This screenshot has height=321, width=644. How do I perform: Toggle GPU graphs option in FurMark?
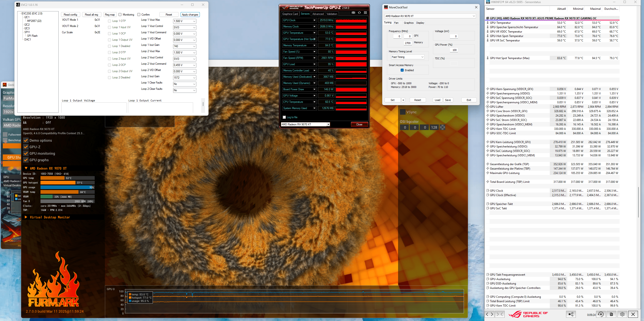coord(26,160)
